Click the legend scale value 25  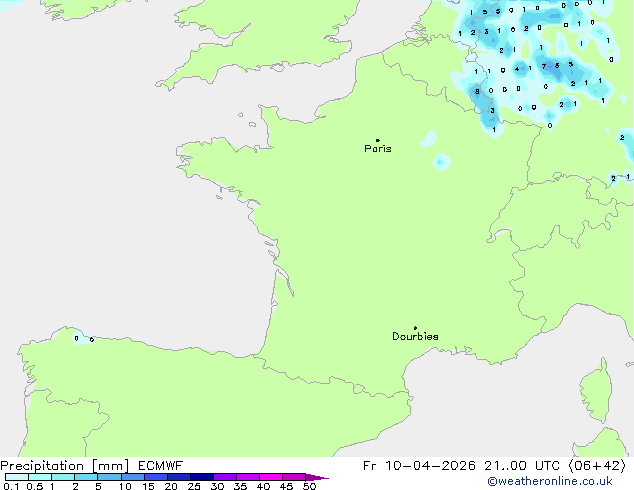(194, 486)
